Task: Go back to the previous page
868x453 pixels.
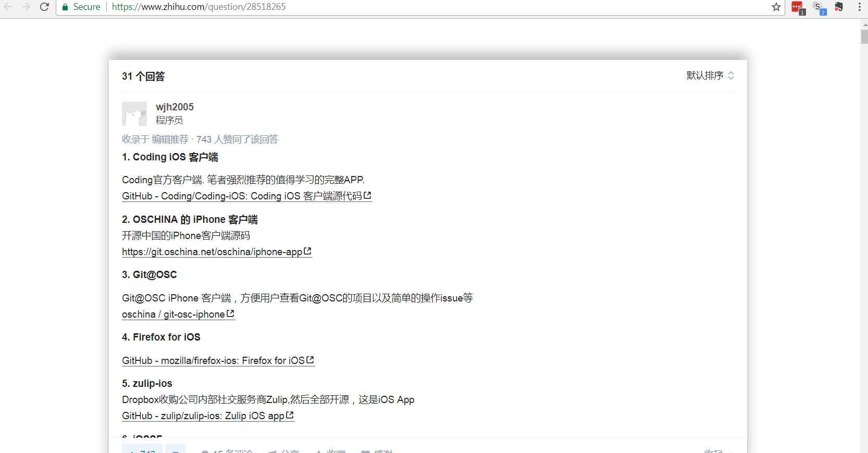Action: point(8,7)
